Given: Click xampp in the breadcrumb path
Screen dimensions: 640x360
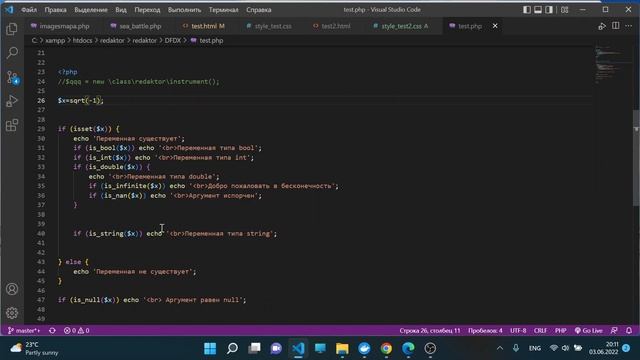Looking at the screenshot, I should coord(55,40).
